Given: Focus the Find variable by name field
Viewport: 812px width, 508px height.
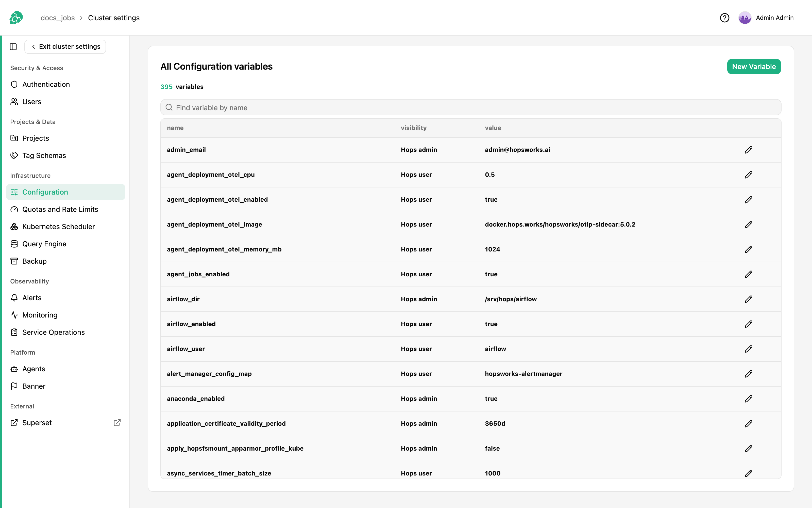Looking at the screenshot, I should (x=471, y=107).
